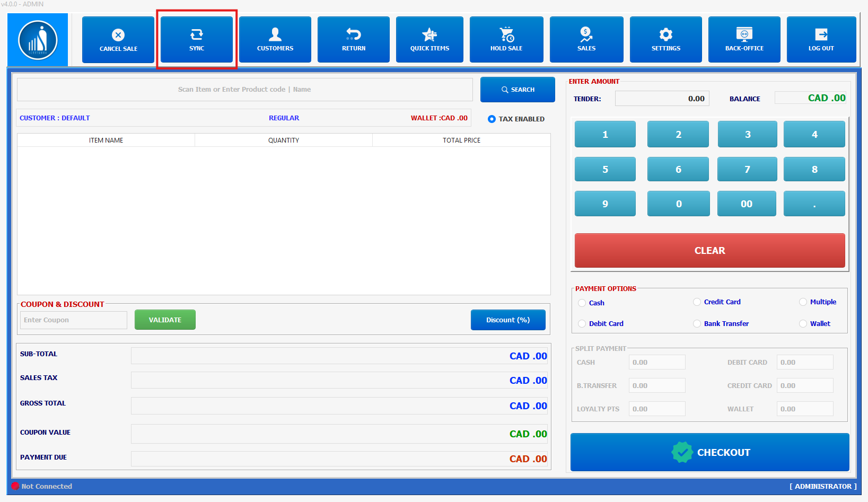
Task: Toggle the Tax Enabled radio button
Action: 492,119
